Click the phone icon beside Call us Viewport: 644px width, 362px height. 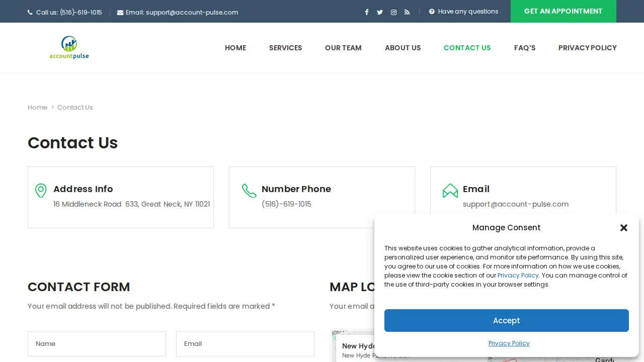(30, 12)
